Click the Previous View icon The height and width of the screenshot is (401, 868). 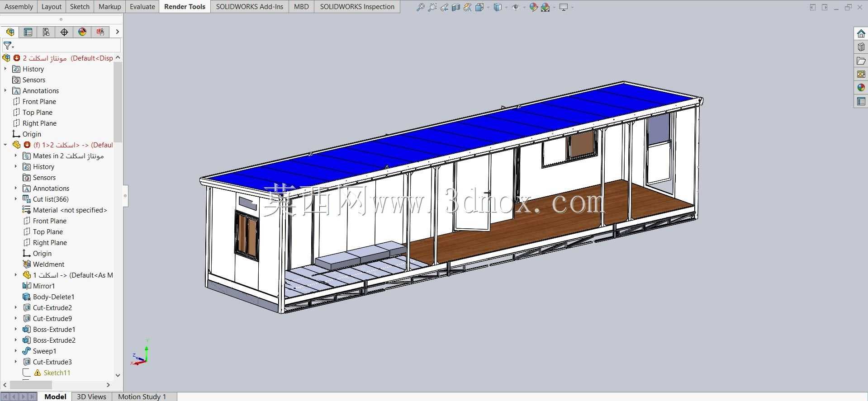444,7
